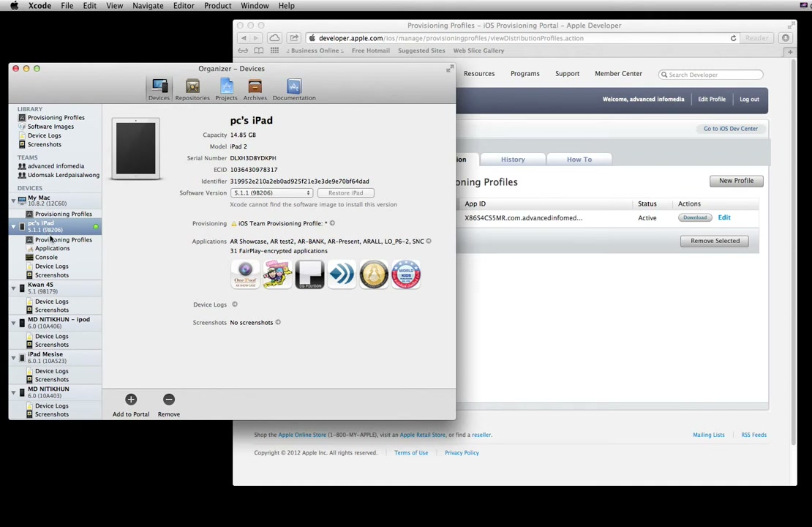Open the Projects organizer icon
The height and width of the screenshot is (527, 812).
(x=226, y=86)
